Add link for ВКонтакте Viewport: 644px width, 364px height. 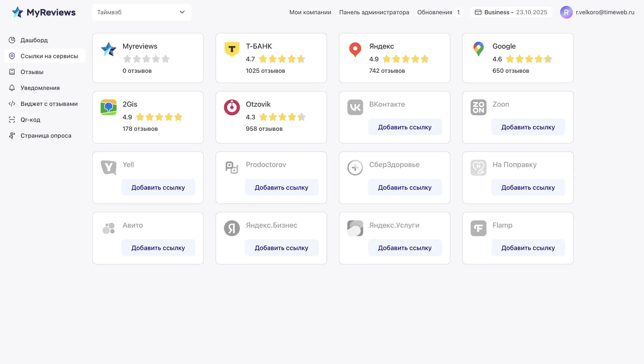click(x=405, y=127)
